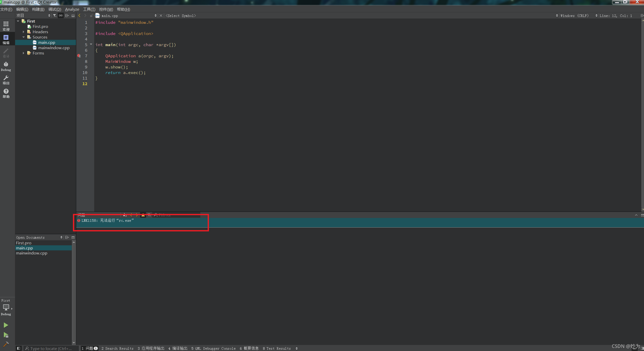Click the green Run button

click(6, 325)
